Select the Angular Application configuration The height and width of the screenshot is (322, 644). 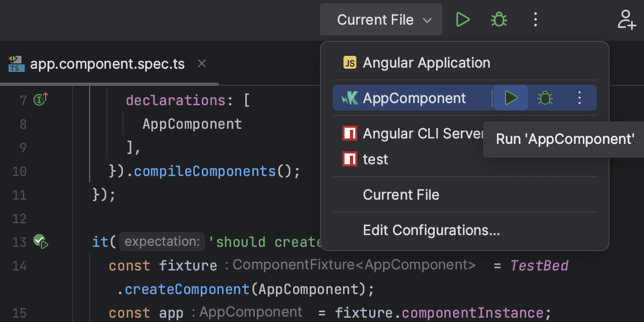coord(426,63)
